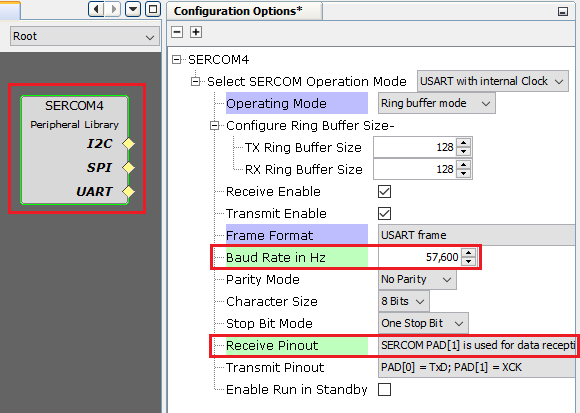Select the SERCOM4 Peripheral Library block
Screen dimensions: 580x413
75,150
